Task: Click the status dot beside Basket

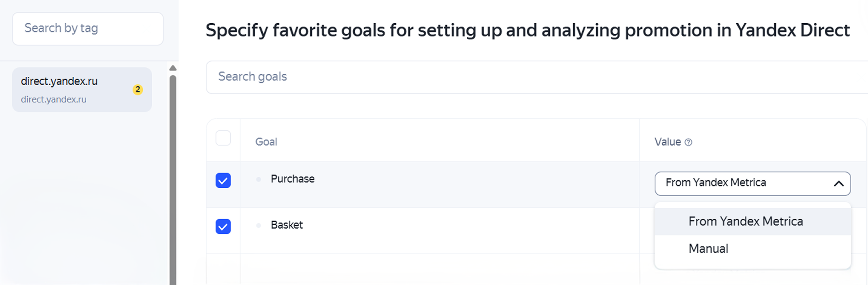Action: pyautogui.click(x=258, y=225)
